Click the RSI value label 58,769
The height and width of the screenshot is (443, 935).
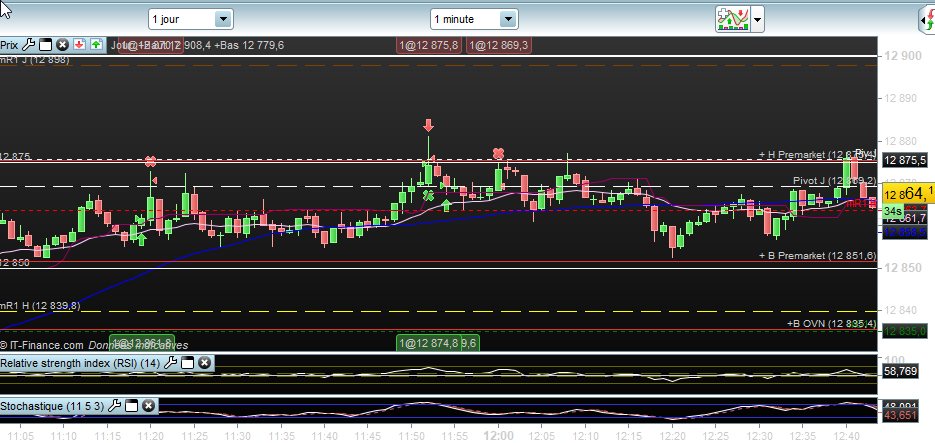[900, 371]
